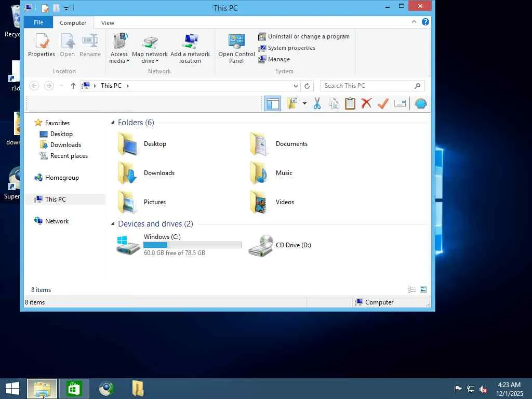Select the Windows (C:) drive
The width and height of the screenshot is (532, 399).
click(x=179, y=245)
